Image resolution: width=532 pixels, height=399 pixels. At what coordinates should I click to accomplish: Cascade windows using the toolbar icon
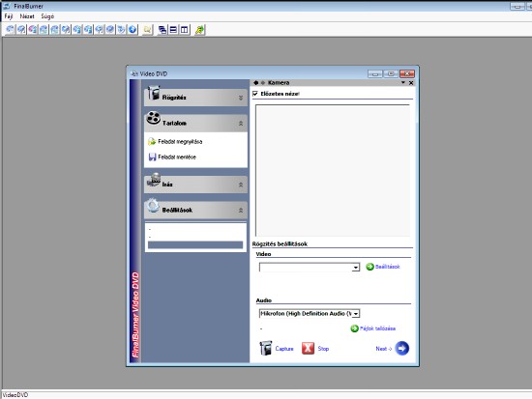[163, 30]
